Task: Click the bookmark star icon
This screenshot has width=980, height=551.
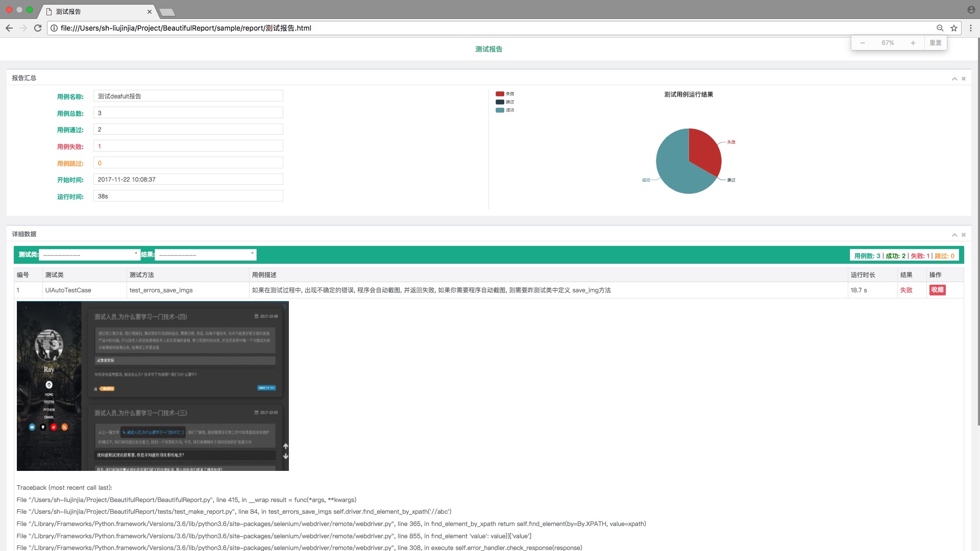Action: coord(953,28)
